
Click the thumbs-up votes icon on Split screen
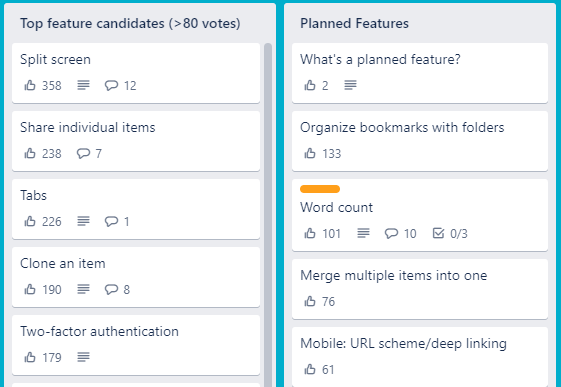[x=30, y=85]
